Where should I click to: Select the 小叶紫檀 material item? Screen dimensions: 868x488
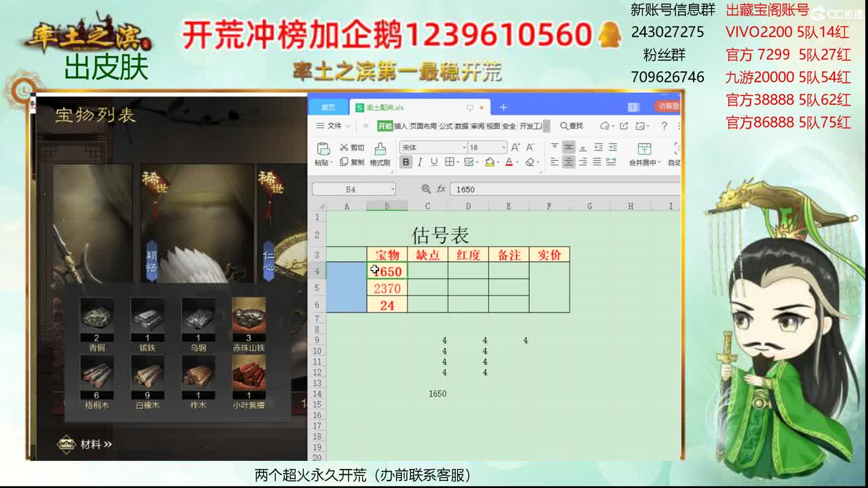(x=249, y=382)
